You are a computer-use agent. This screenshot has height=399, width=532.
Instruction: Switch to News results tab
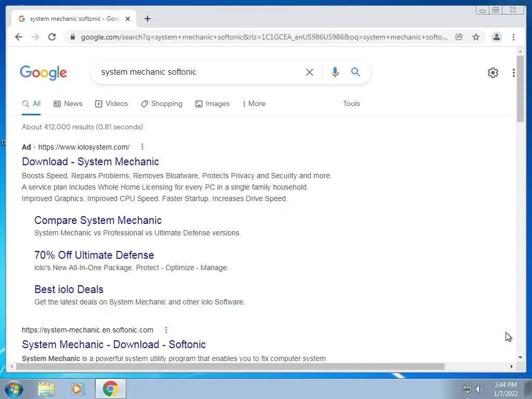[68, 104]
